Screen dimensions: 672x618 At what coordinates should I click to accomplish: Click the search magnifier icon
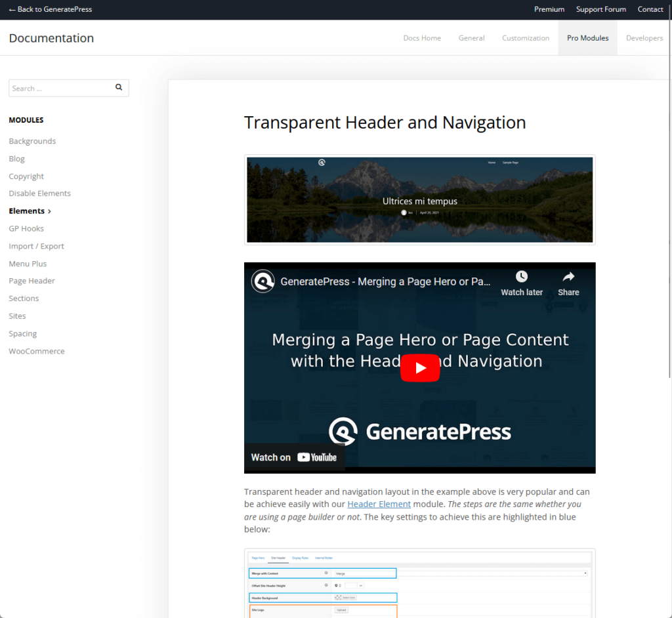119,87
